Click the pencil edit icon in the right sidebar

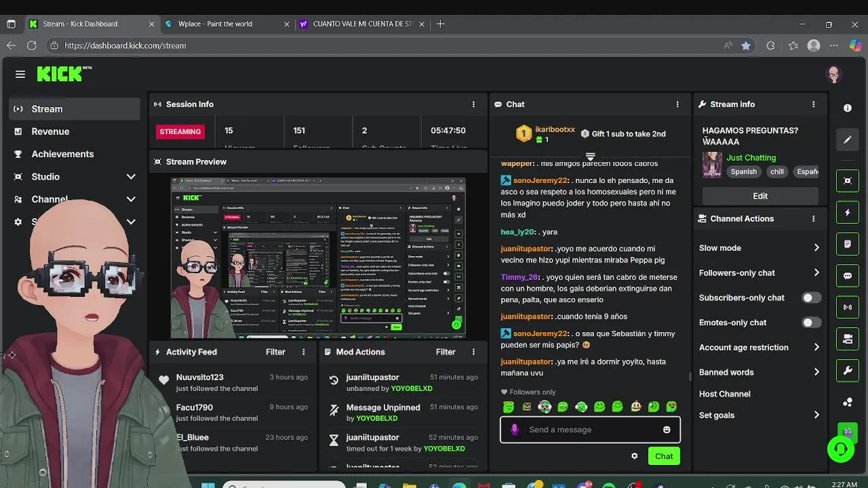[x=848, y=140]
